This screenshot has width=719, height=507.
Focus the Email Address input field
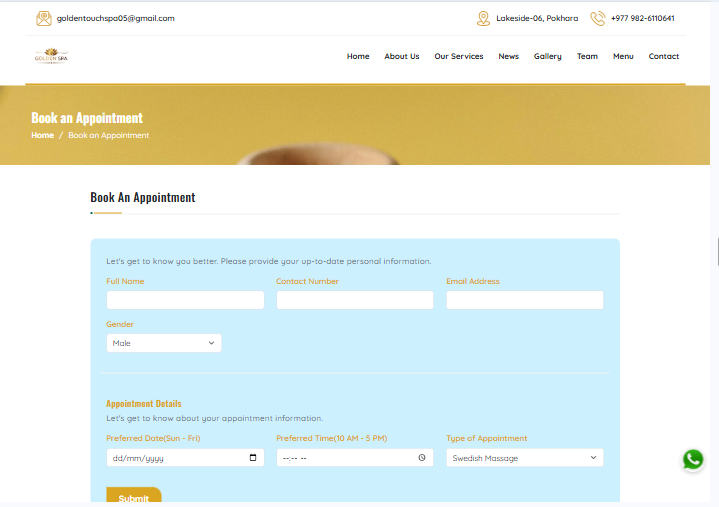pos(525,300)
